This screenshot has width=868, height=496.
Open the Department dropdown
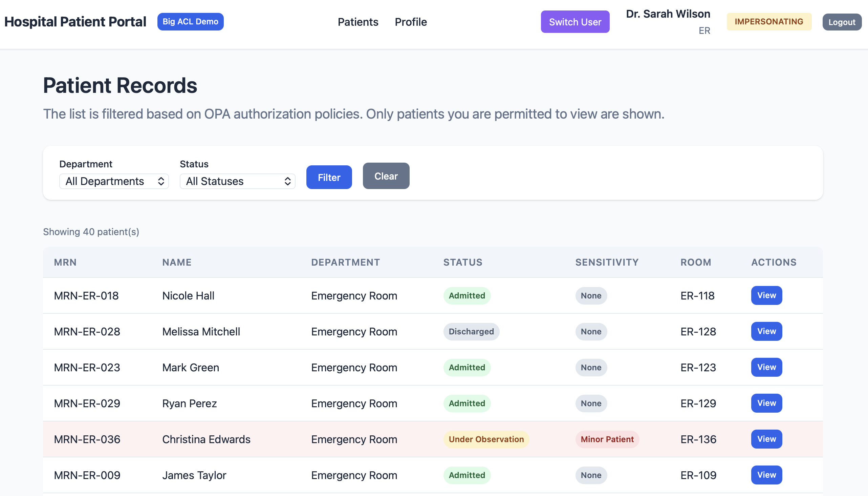pyautogui.click(x=114, y=181)
